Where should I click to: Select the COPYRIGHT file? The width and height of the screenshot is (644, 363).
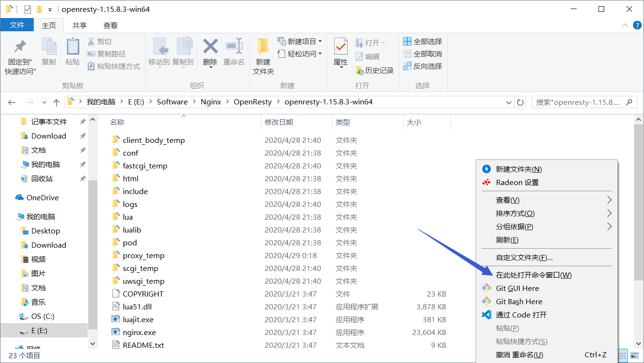pyautogui.click(x=143, y=294)
